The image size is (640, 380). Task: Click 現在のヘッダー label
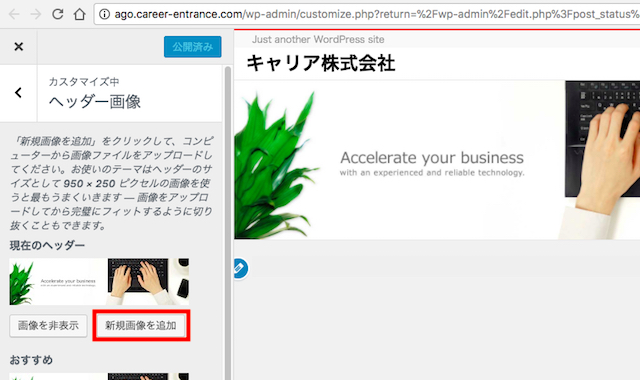pos(47,245)
